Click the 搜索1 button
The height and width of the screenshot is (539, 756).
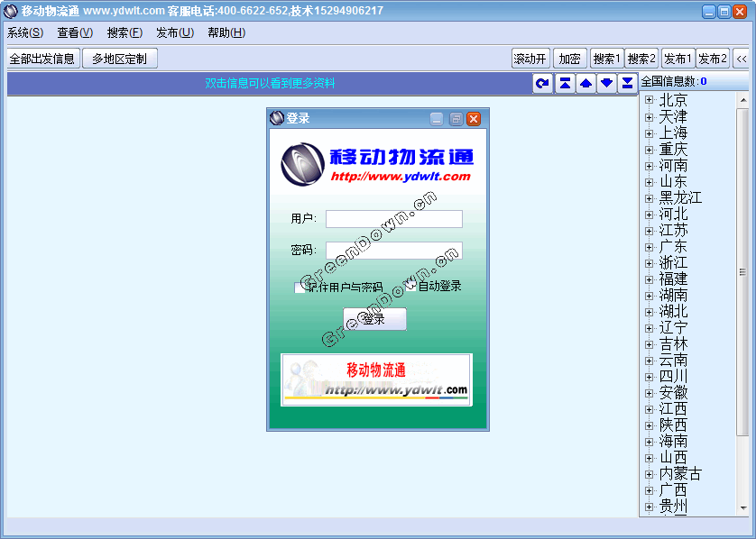(607, 59)
